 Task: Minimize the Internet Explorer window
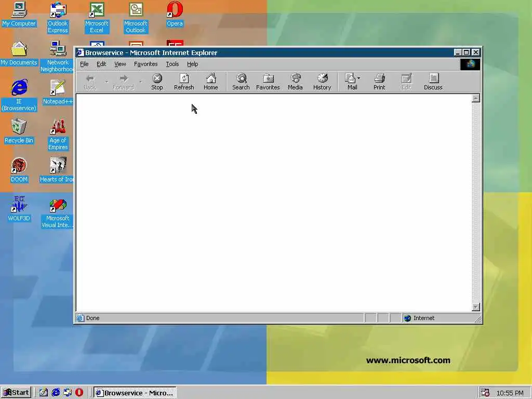tap(458, 52)
